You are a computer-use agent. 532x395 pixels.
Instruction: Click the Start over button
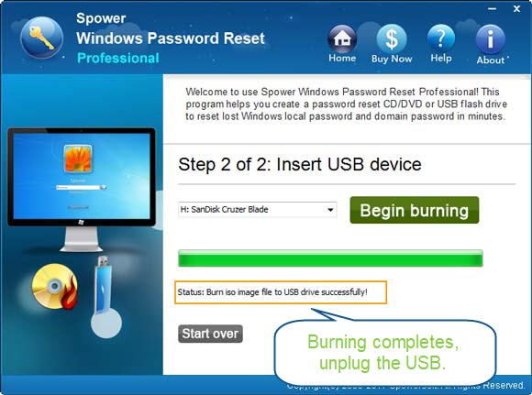pos(210,334)
